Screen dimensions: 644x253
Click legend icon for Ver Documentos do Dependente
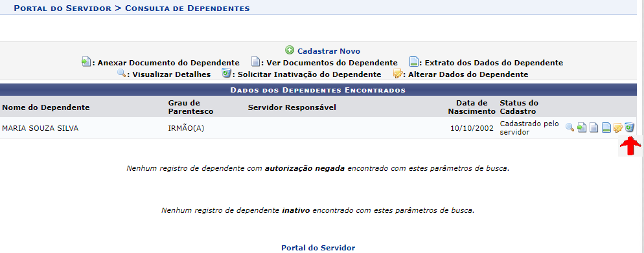coord(255,62)
